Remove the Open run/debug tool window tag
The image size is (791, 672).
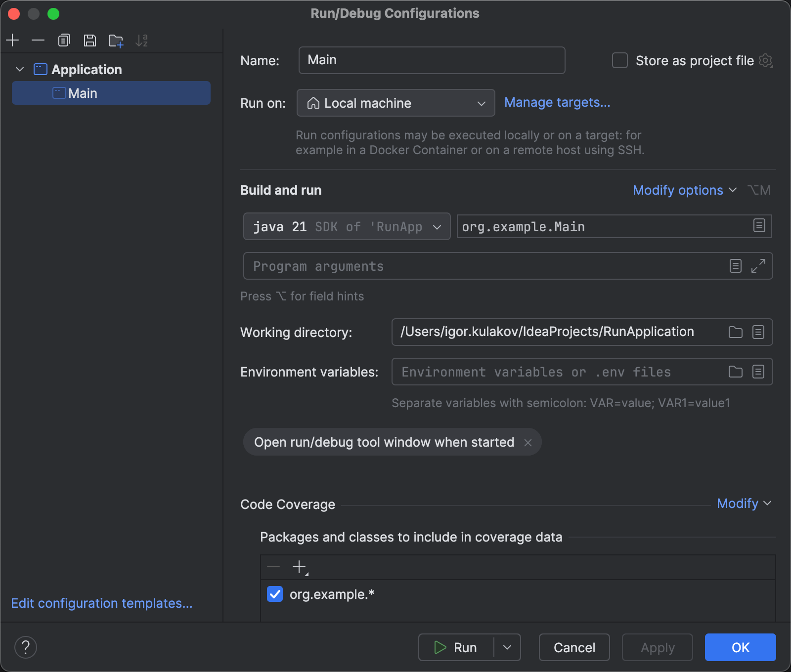click(x=528, y=442)
